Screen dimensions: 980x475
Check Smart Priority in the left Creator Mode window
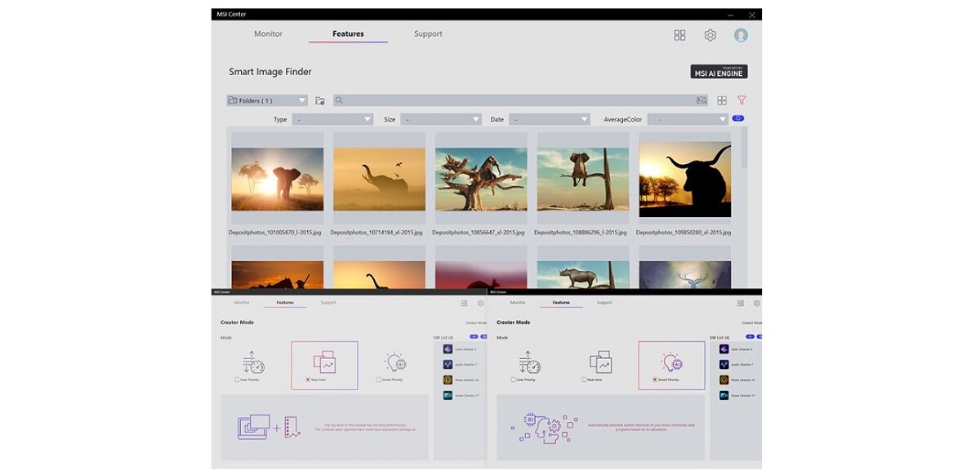coord(378,380)
